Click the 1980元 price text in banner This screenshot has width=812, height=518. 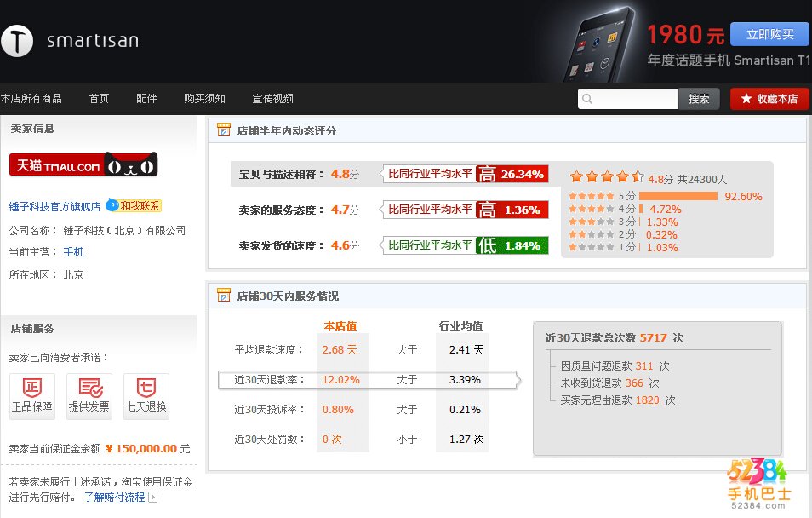pos(686,35)
